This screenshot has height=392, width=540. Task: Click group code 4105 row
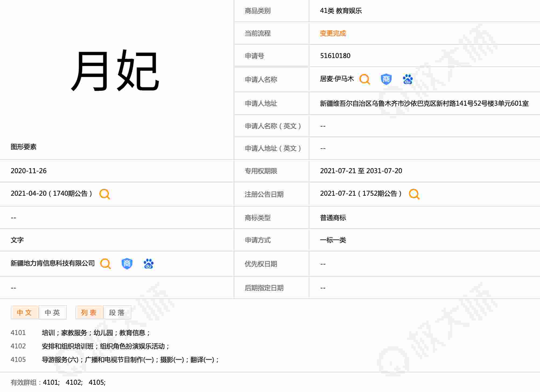[x=18, y=360]
